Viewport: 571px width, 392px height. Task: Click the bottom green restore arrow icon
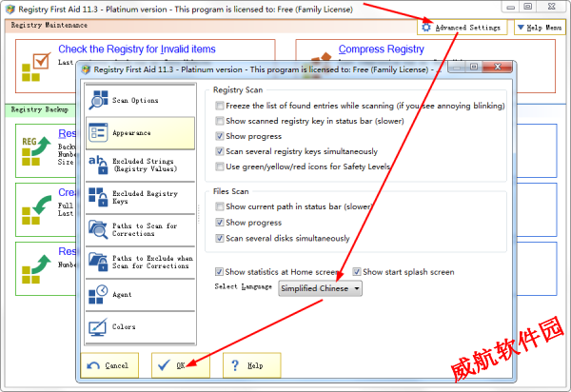(35, 269)
